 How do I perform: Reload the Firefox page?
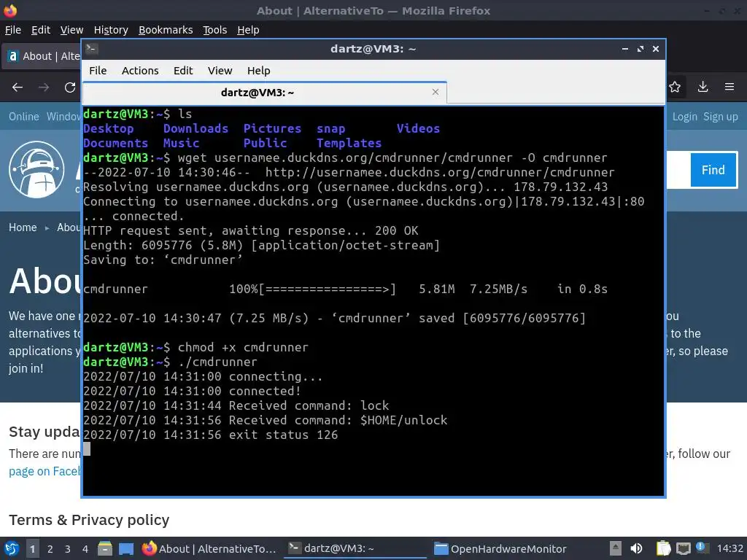point(70,87)
